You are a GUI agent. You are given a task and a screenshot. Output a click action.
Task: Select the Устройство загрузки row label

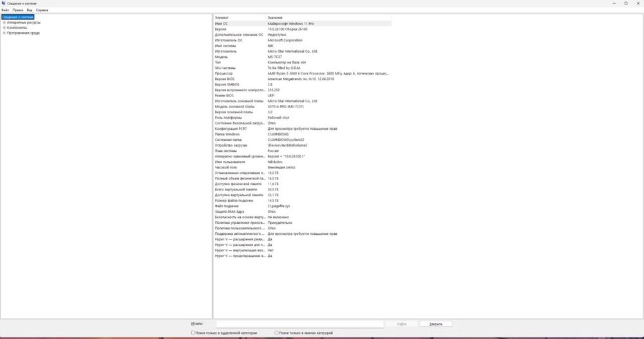(231, 145)
